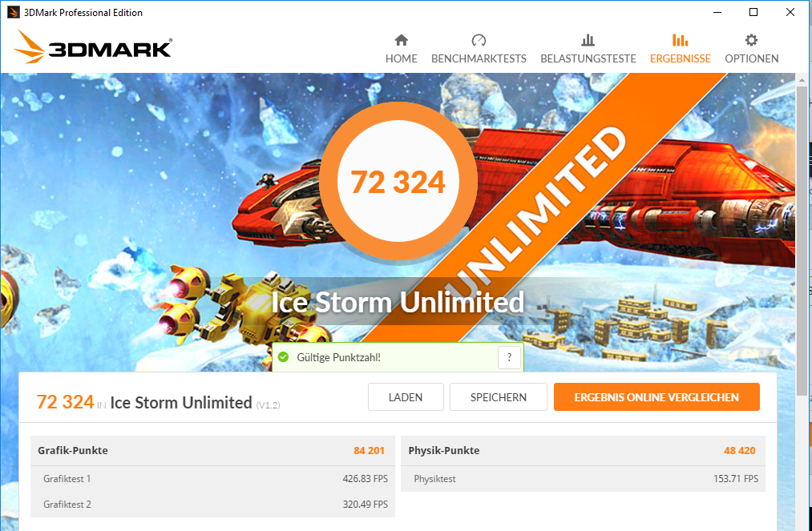Image resolution: width=812 pixels, height=531 pixels.
Task: Switch to the HOME tab label
Action: pyautogui.click(x=402, y=59)
